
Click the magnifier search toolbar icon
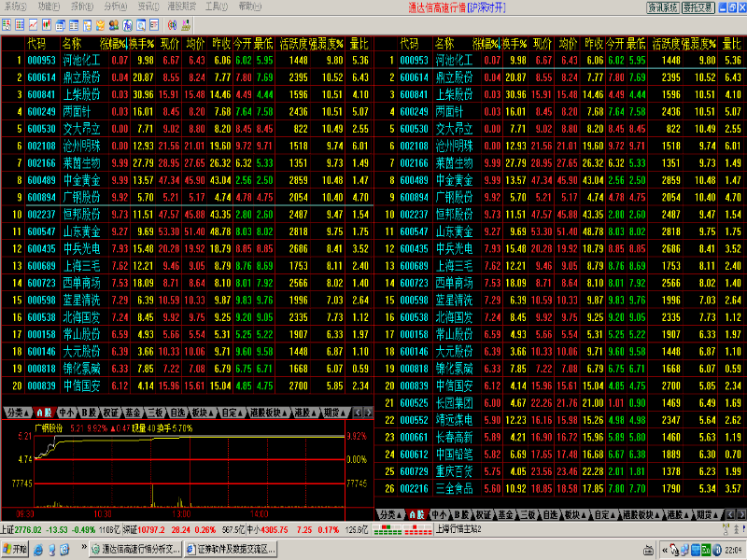(x=141, y=25)
